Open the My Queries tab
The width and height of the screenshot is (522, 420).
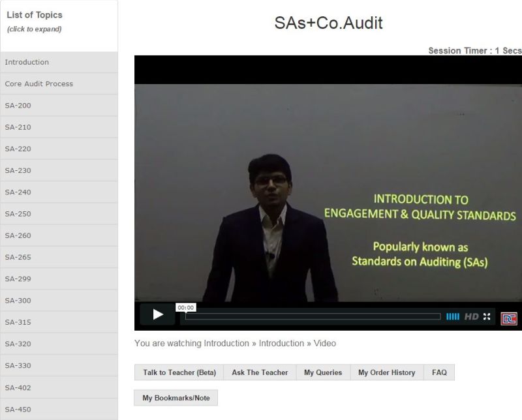click(x=323, y=372)
